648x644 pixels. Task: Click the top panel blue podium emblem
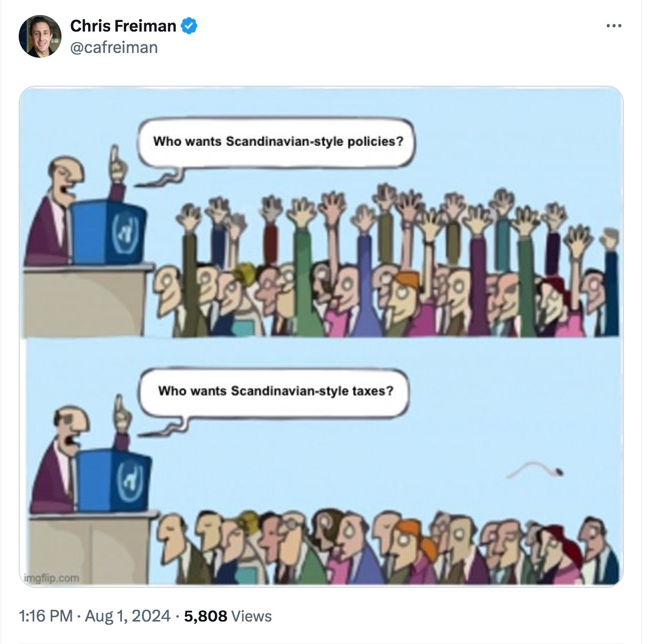[125, 232]
